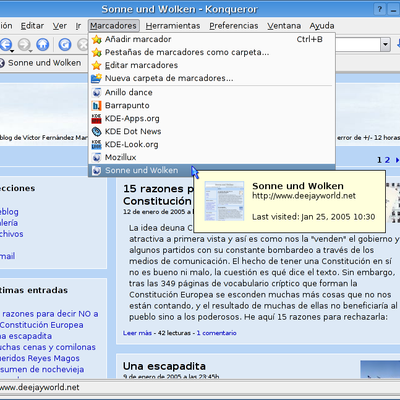Viewport: 400px width, 400px height.
Task: Click page number 1 in pagination
Action: 379,160
